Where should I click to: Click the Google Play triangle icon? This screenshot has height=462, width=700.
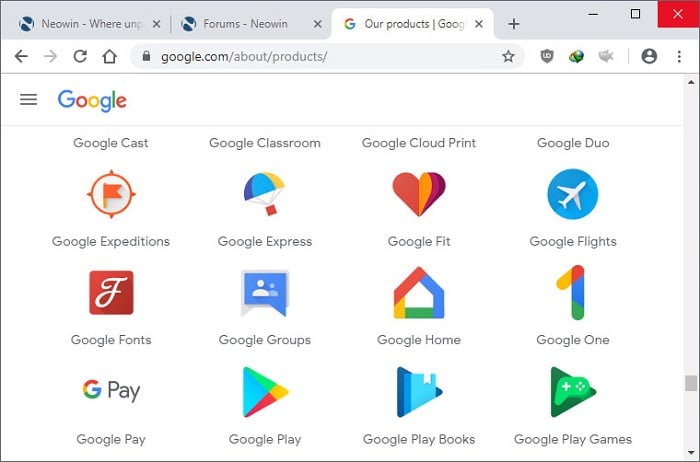265,392
